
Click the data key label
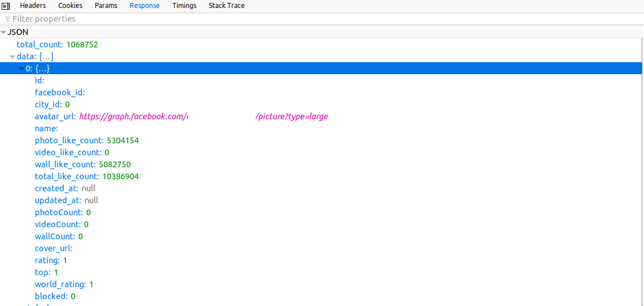(x=27, y=57)
